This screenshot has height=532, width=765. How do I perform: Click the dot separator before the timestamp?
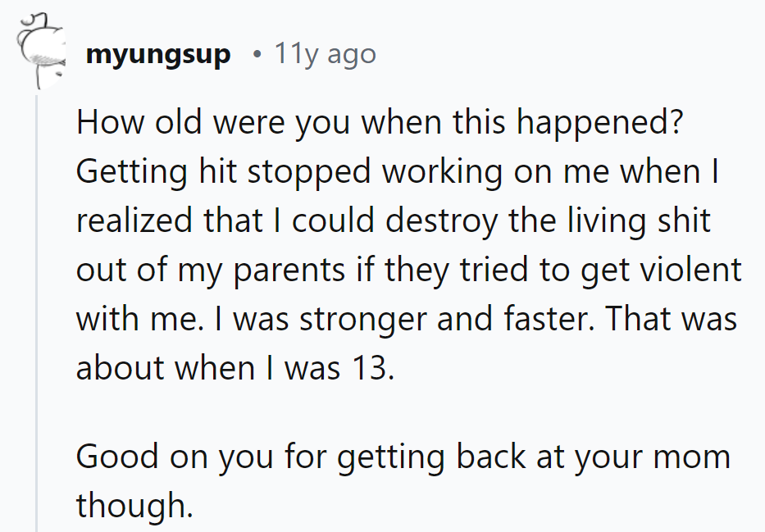[257, 55]
